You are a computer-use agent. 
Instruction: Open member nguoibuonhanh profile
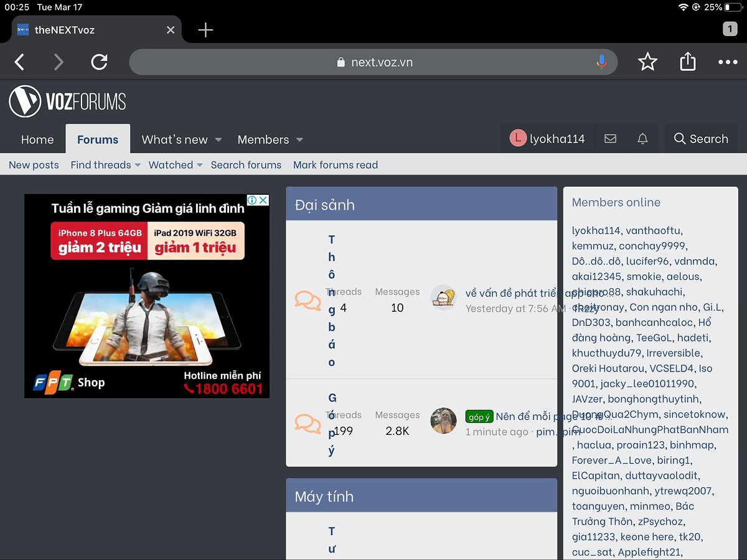pyautogui.click(x=611, y=491)
